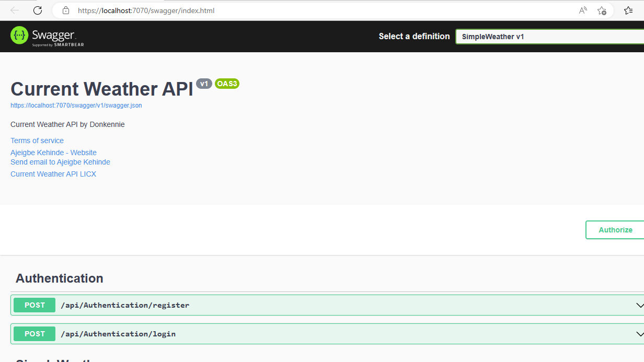Click the Authorize button

[615, 230]
